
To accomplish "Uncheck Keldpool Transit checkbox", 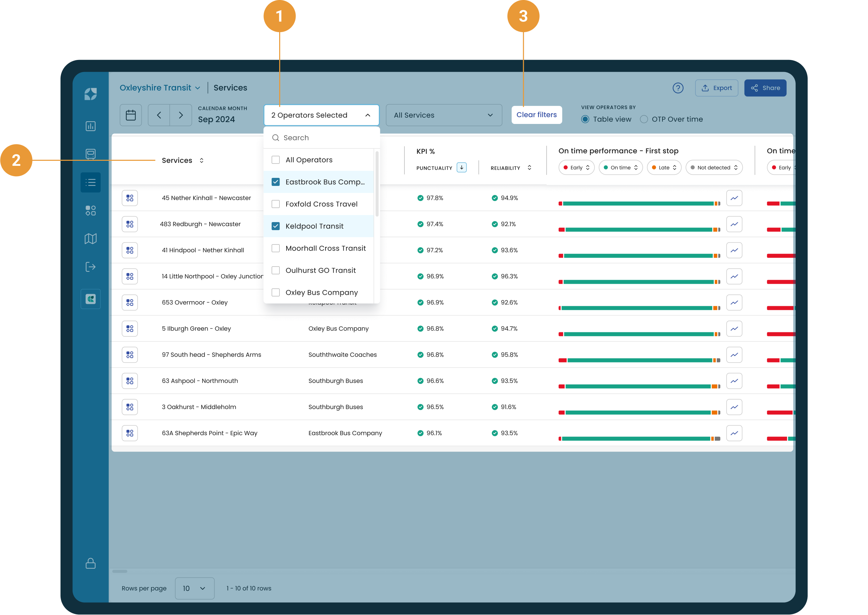I will pos(275,226).
